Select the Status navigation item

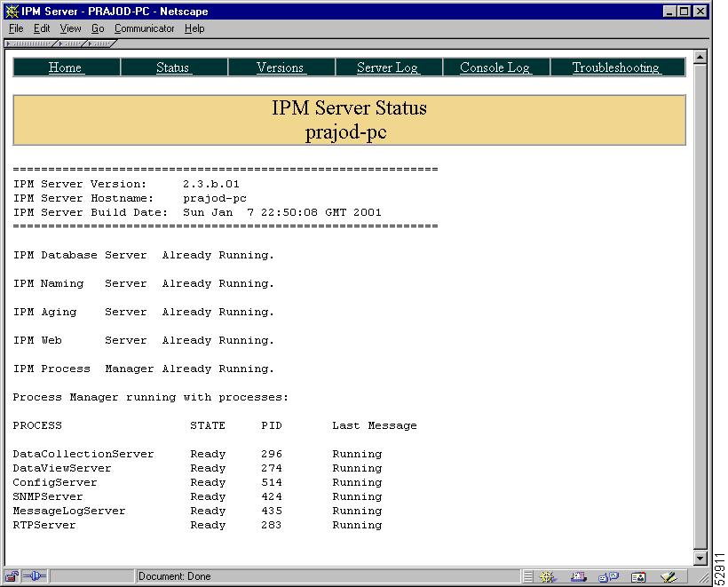click(x=173, y=67)
